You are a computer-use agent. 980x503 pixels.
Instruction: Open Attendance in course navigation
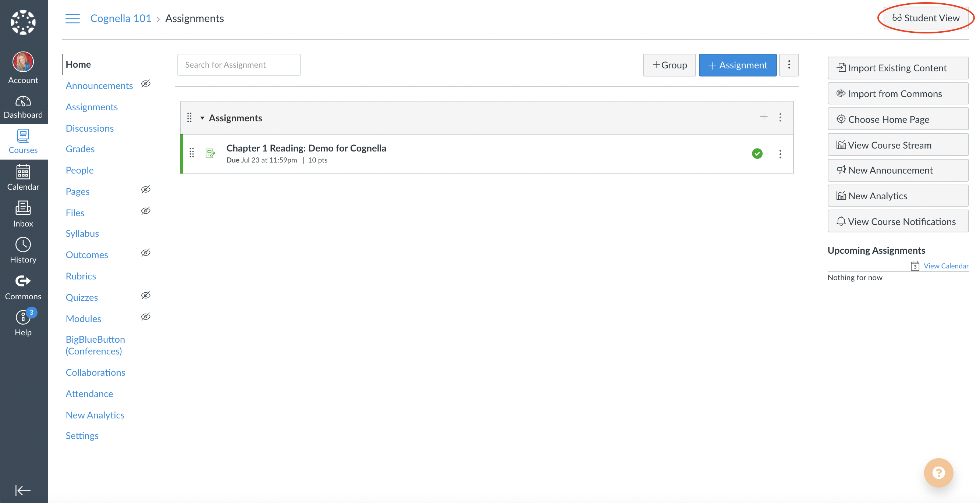(x=89, y=394)
